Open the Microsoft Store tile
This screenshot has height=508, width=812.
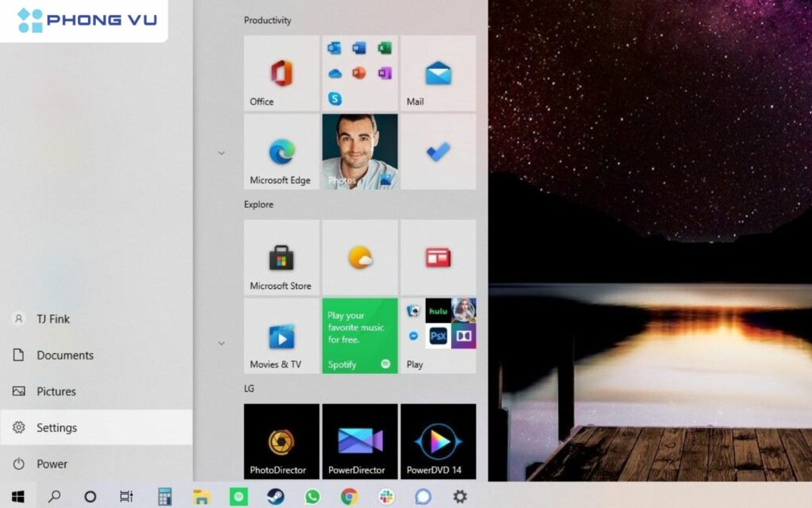click(282, 257)
